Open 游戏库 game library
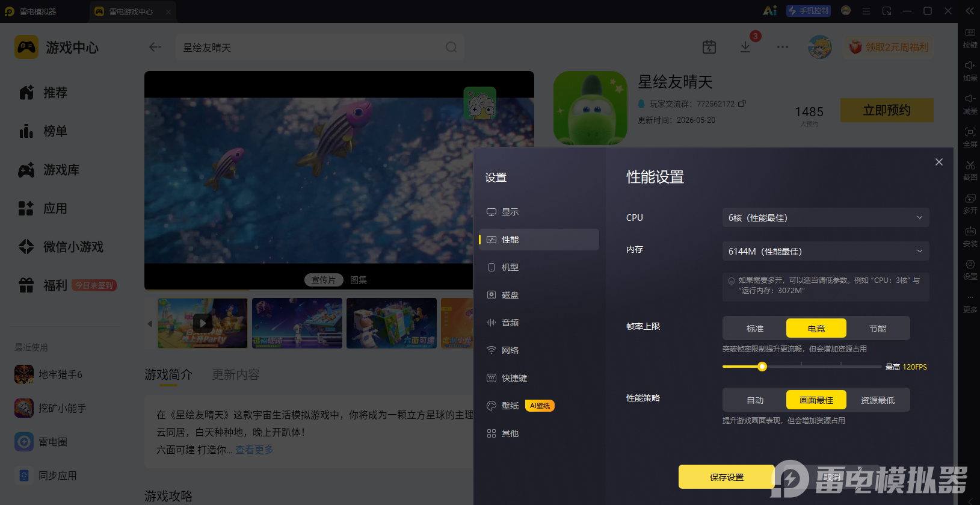Viewport: 980px width, 505px height. pos(49,170)
